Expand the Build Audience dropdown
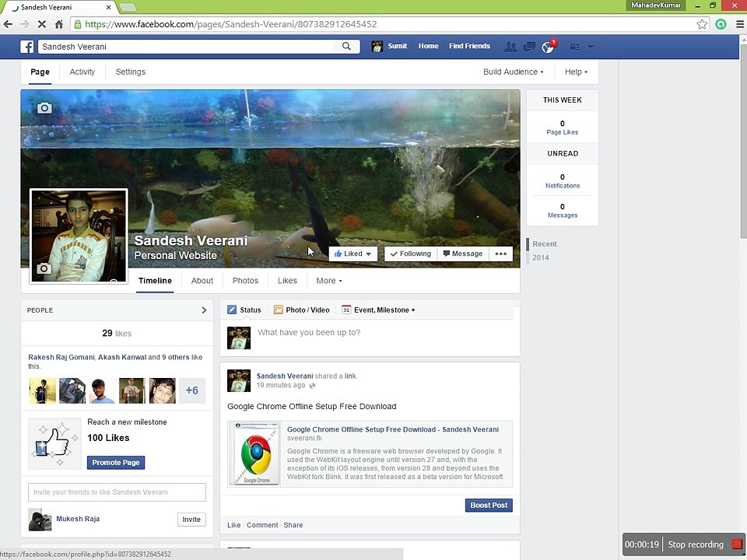This screenshot has height=560, width=747. (x=513, y=72)
